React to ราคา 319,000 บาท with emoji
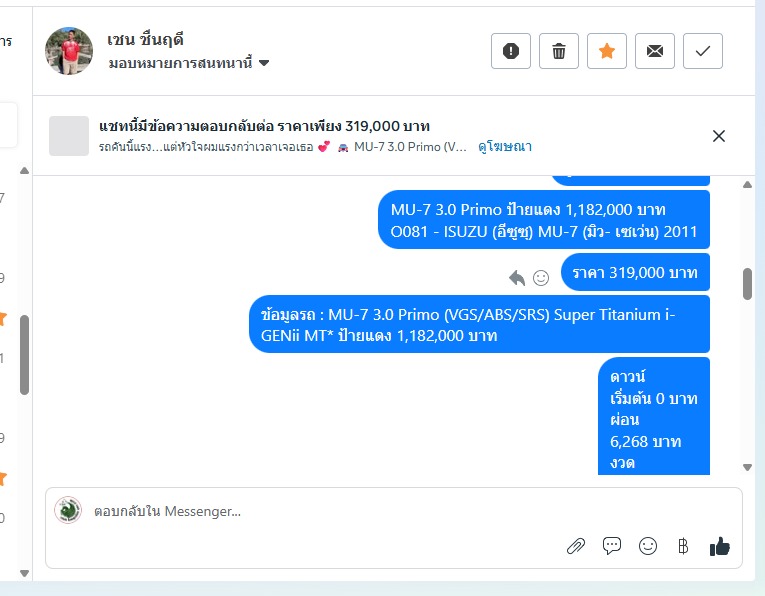Viewport: 765px width, 596px height. (x=541, y=278)
